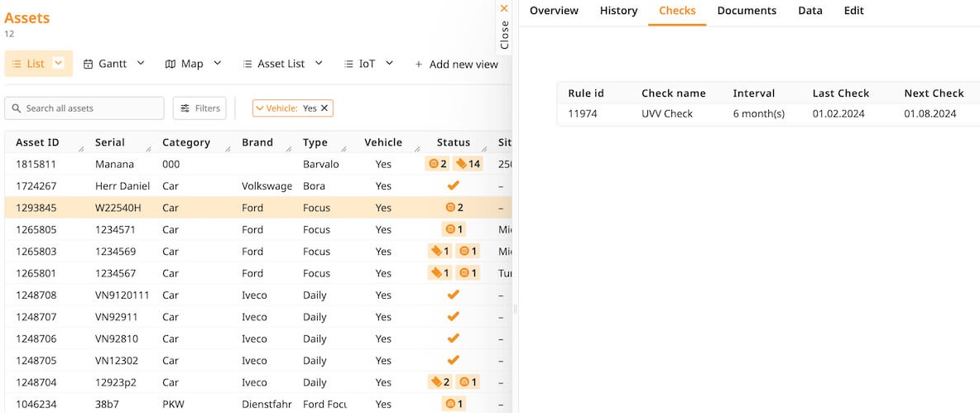Switch to the History tab
This screenshot has width=980, height=413.
pyautogui.click(x=619, y=11)
